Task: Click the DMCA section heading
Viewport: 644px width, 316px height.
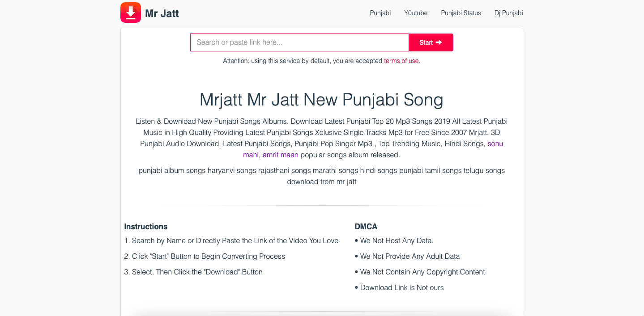Action: coord(366,227)
